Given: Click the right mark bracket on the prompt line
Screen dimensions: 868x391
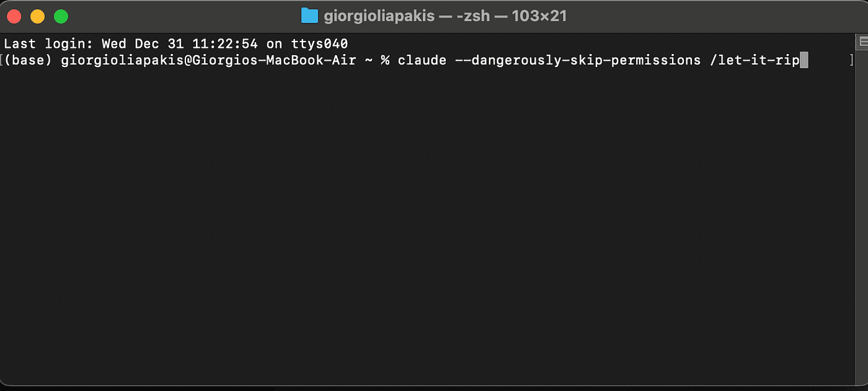Looking at the screenshot, I should [x=852, y=60].
